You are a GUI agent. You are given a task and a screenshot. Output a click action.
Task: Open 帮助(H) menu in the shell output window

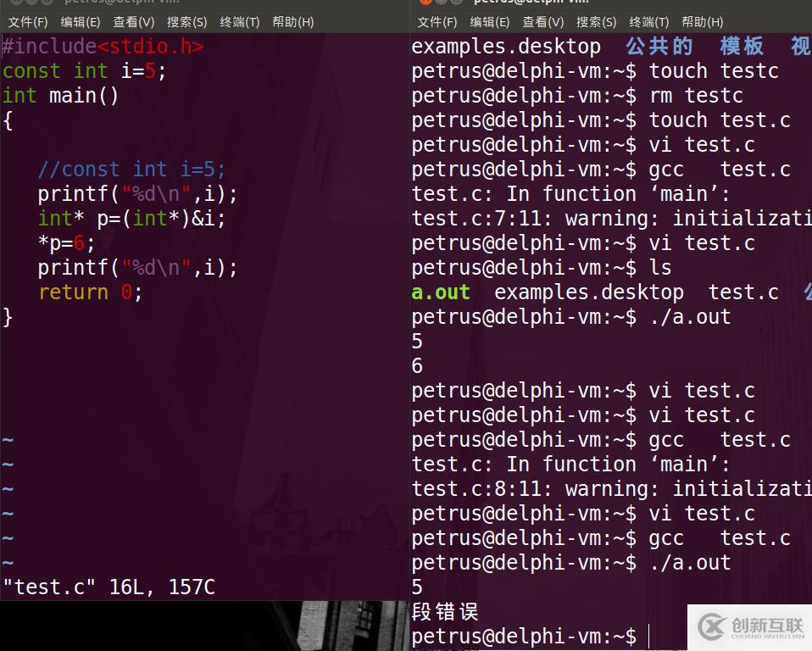tap(703, 22)
